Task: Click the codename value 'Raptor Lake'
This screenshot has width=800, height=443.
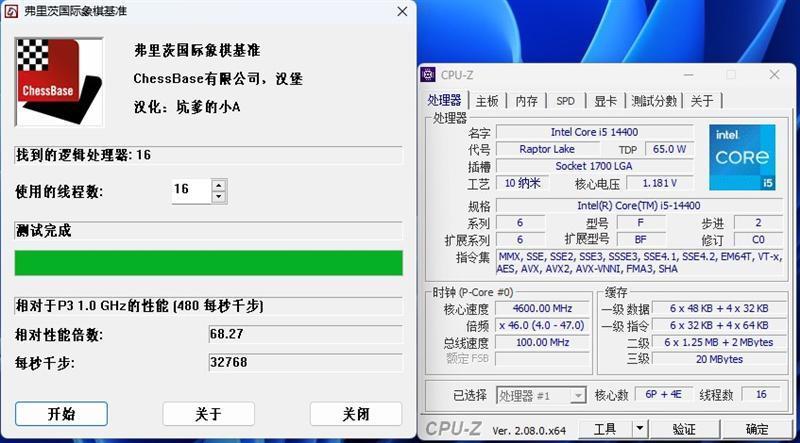Action: click(x=547, y=149)
